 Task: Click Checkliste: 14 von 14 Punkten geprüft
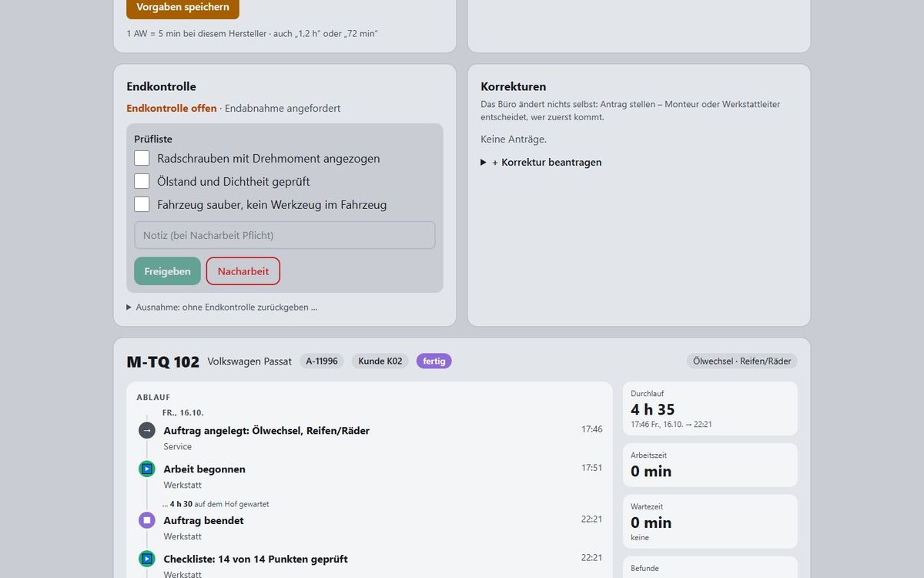(x=256, y=560)
